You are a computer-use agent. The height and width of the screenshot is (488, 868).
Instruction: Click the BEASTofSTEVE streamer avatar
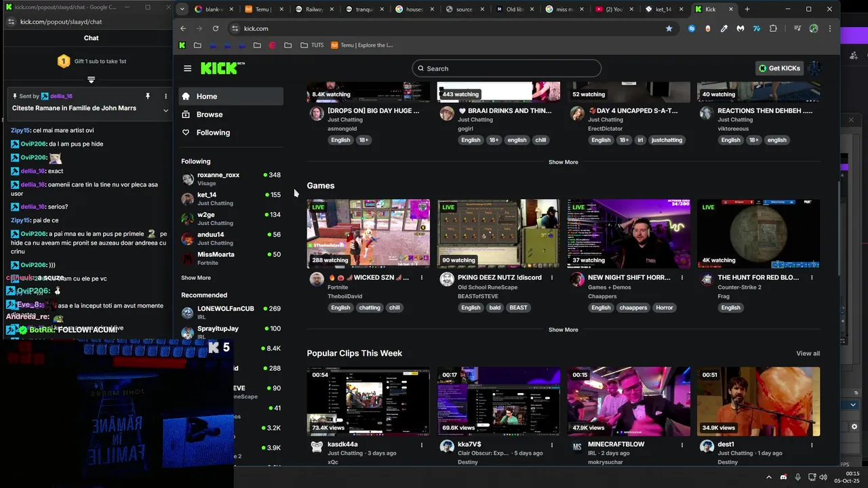(x=447, y=279)
